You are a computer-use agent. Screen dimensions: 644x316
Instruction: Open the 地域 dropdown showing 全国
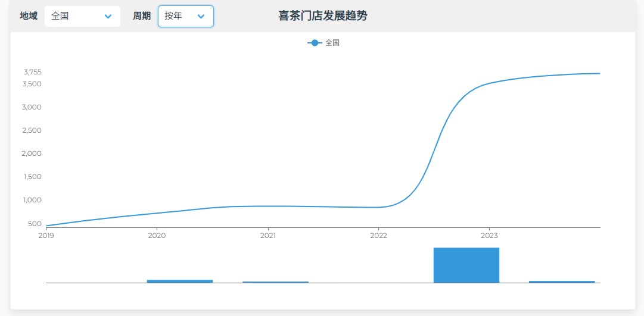click(x=82, y=17)
